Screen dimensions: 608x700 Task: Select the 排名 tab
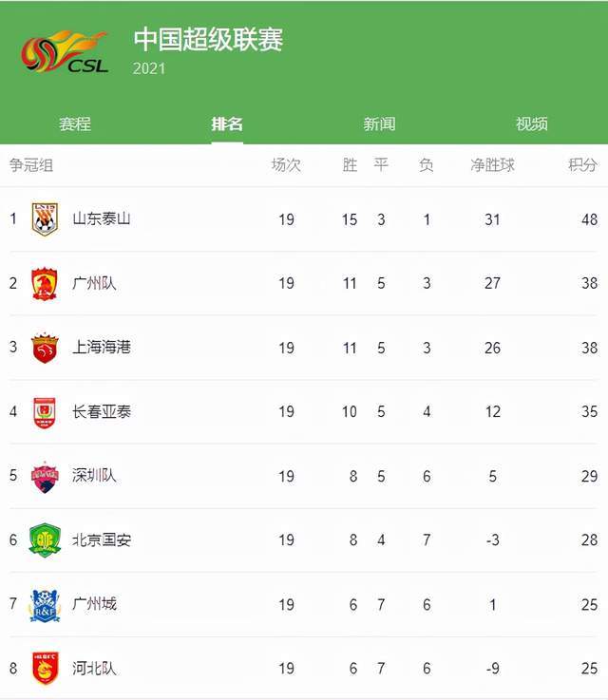pyautogui.click(x=227, y=123)
